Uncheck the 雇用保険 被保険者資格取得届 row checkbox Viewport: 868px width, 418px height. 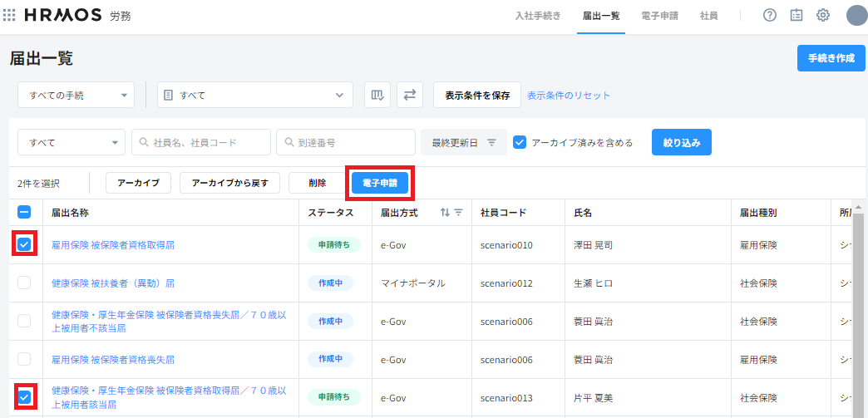24,244
